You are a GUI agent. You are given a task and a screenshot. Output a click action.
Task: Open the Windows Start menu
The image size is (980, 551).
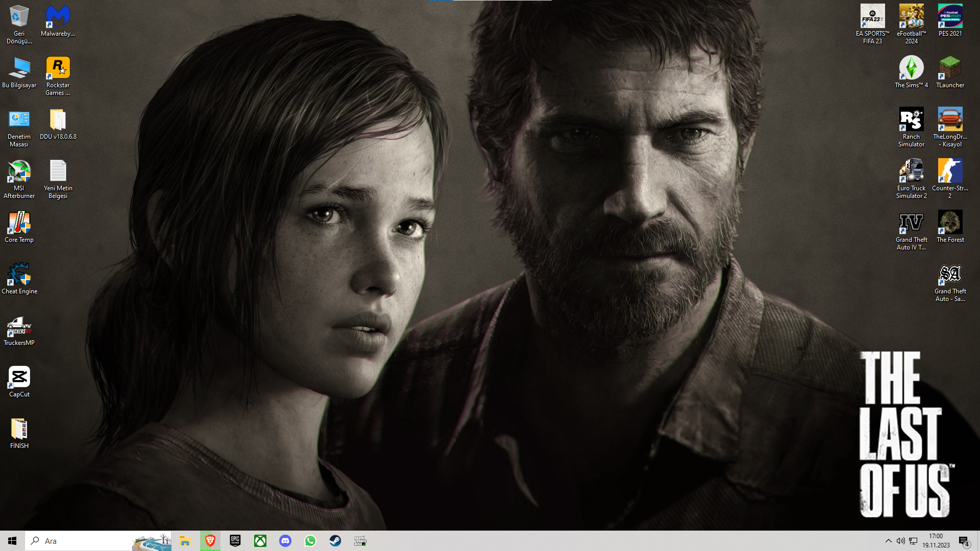pos(12,541)
